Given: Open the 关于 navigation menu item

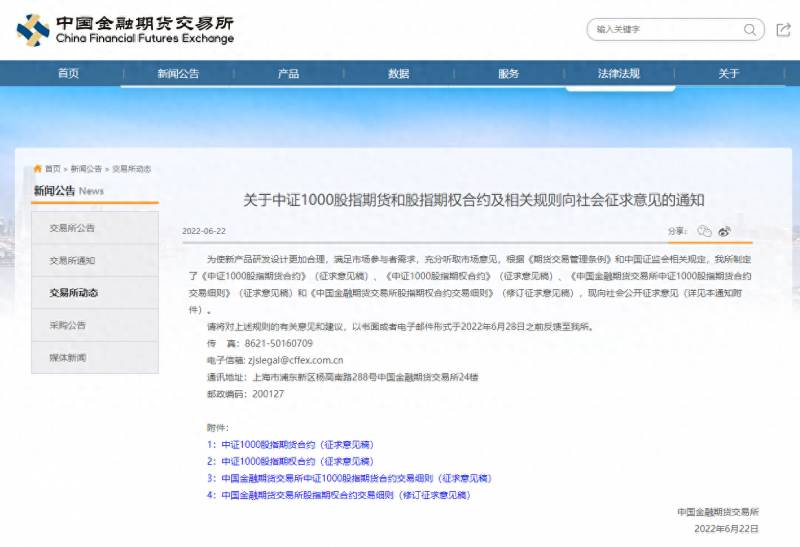Looking at the screenshot, I should tap(729, 73).
